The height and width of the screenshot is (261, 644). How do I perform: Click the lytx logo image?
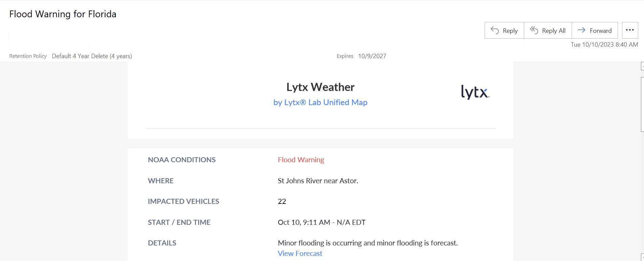(x=475, y=92)
